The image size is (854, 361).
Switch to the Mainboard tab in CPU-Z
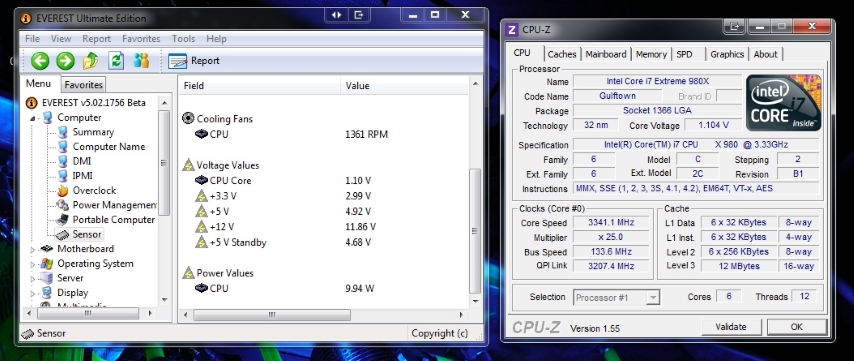coord(606,54)
